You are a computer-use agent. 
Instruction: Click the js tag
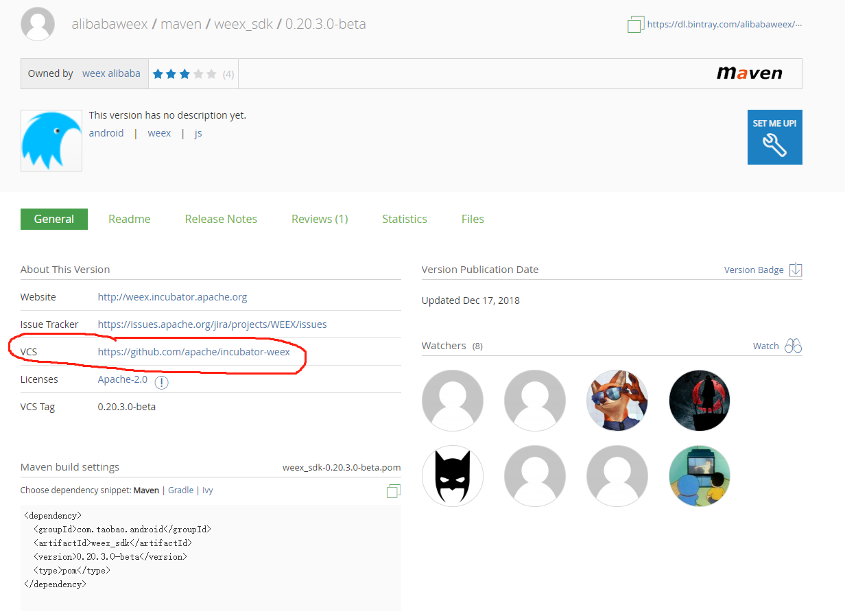coord(198,133)
